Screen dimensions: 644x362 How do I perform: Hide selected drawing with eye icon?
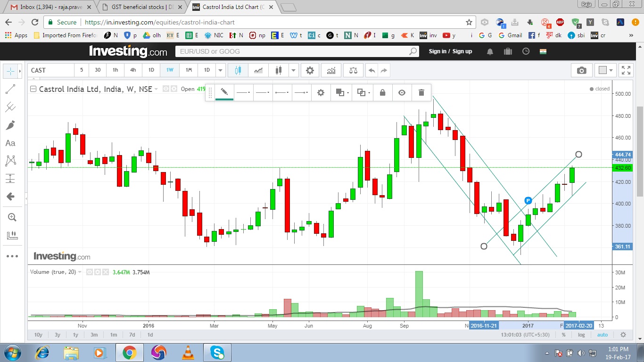402,92
